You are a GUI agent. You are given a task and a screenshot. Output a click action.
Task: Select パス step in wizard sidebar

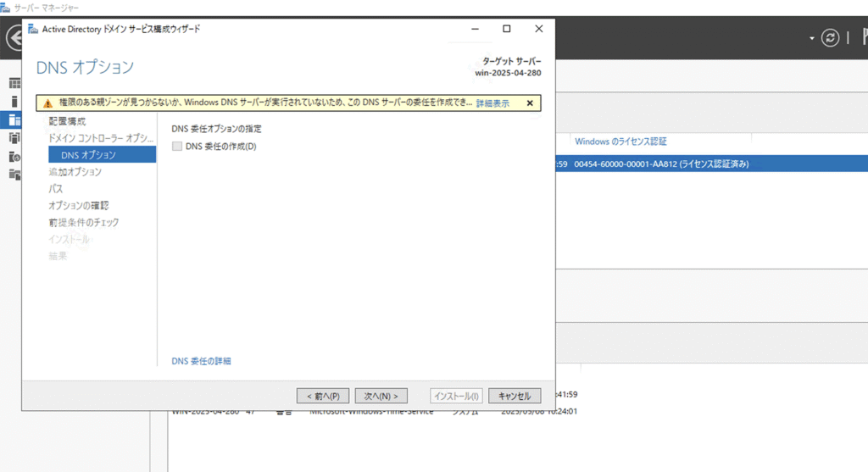point(55,189)
